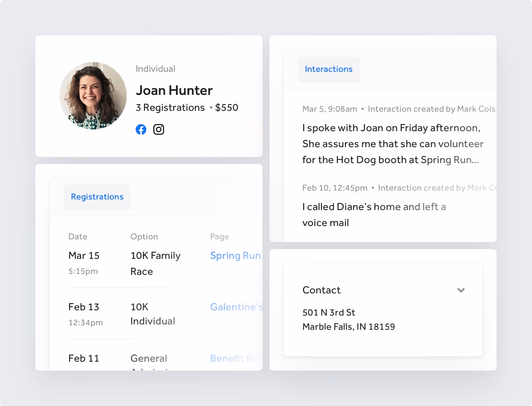Click the Page column header
Image resolution: width=532 pixels, height=406 pixels.
click(219, 237)
